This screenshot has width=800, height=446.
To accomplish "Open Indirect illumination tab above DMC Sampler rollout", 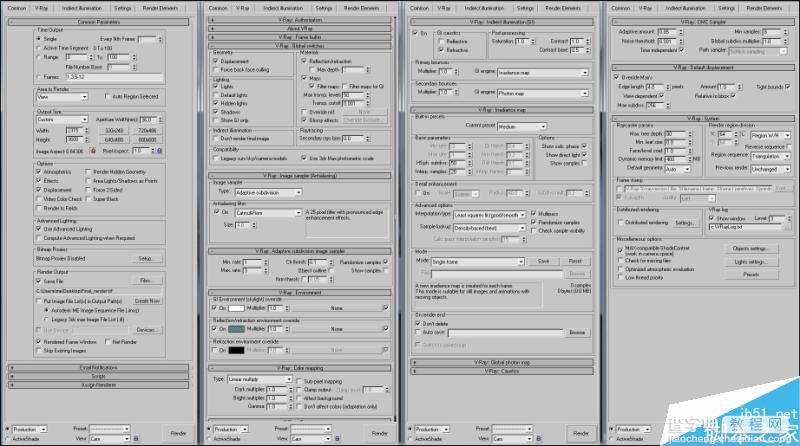I will coord(686,8).
